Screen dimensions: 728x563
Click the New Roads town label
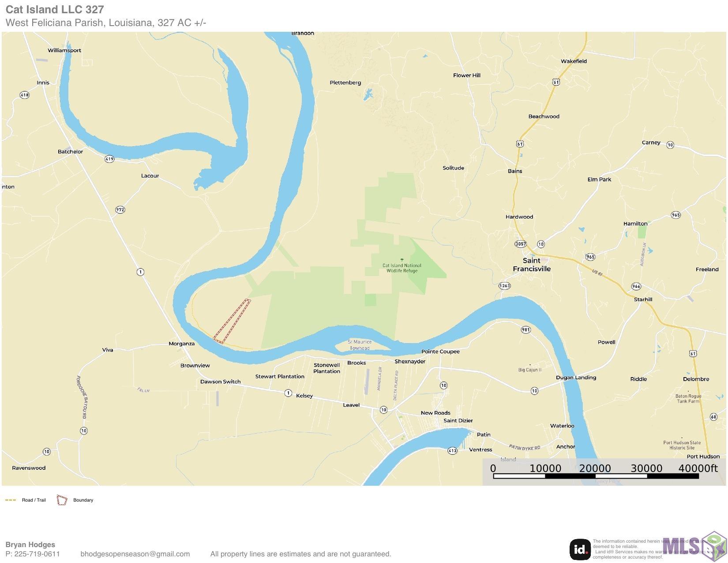click(435, 413)
